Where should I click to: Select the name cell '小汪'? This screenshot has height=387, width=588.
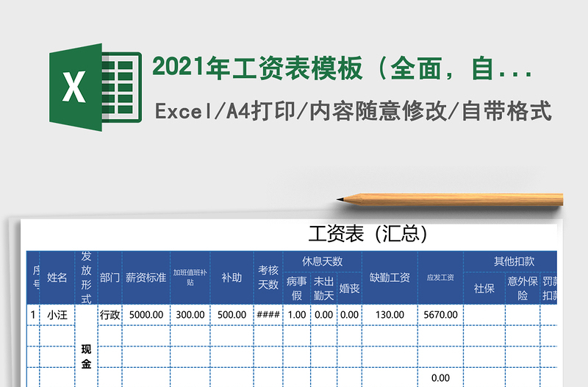pyautogui.click(x=57, y=315)
